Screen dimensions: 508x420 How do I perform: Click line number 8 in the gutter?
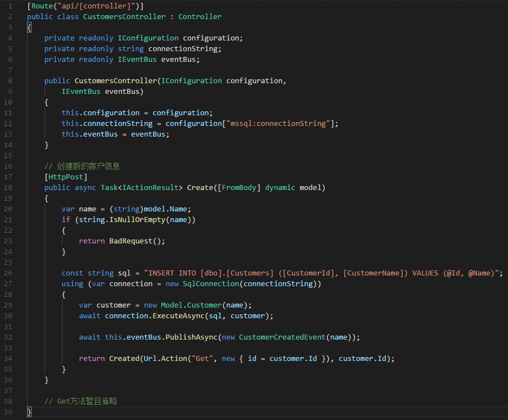pyautogui.click(x=10, y=81)
